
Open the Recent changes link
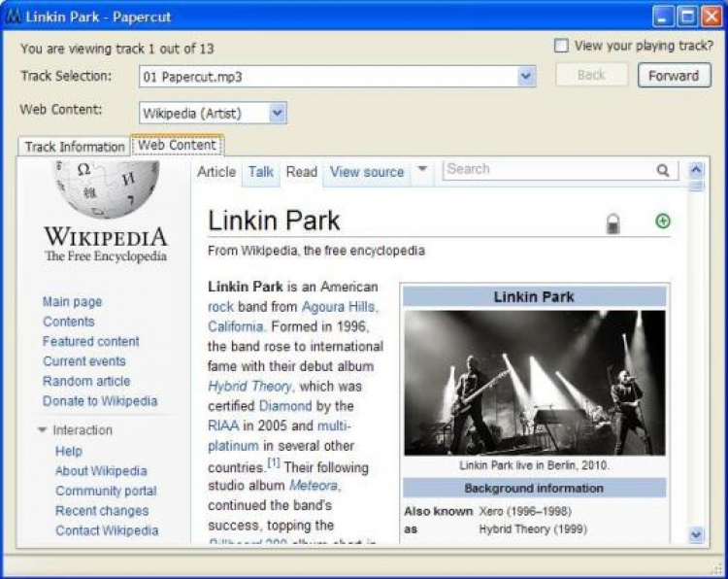102,511
